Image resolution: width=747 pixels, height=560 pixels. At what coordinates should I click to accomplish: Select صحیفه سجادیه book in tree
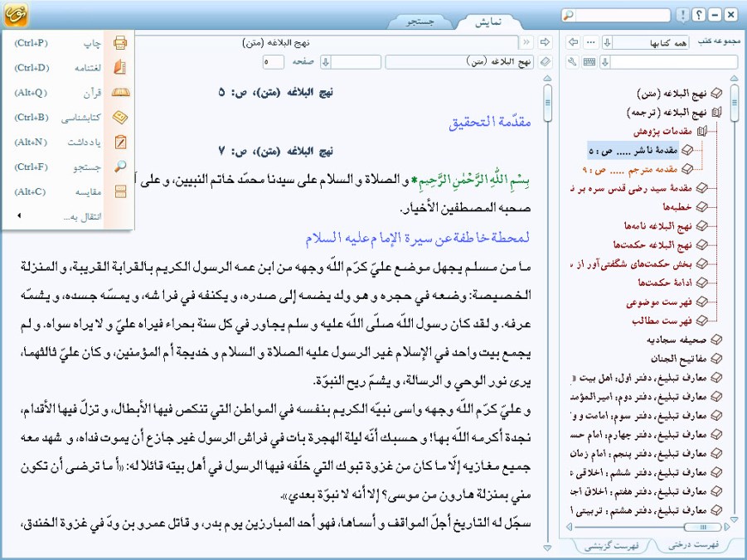coord(677,340)
